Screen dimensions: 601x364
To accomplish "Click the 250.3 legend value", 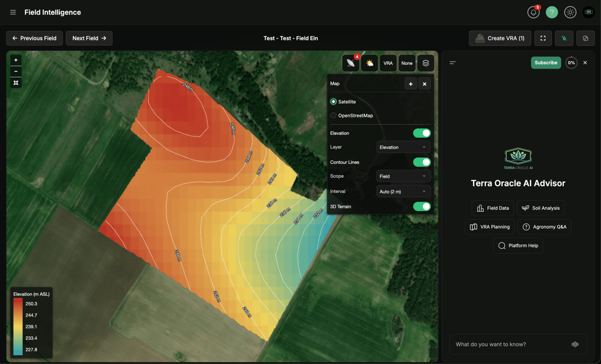I will (32, 304).
